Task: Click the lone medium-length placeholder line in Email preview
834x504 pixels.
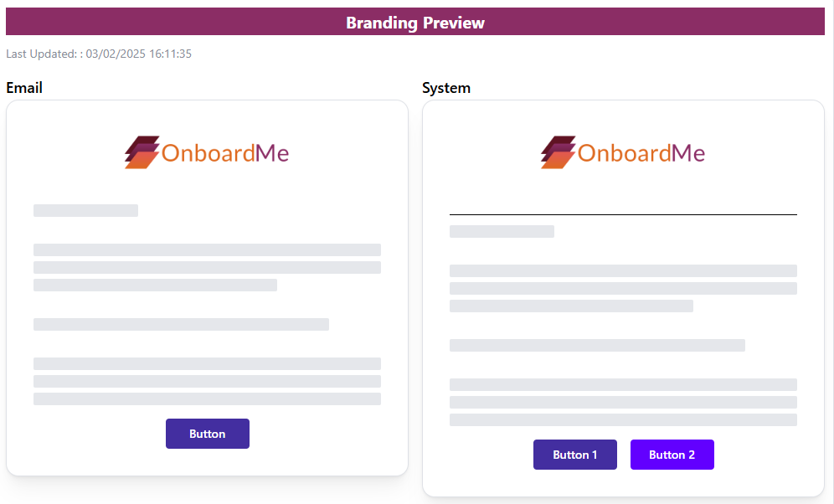Action: (x=181, y=325)
